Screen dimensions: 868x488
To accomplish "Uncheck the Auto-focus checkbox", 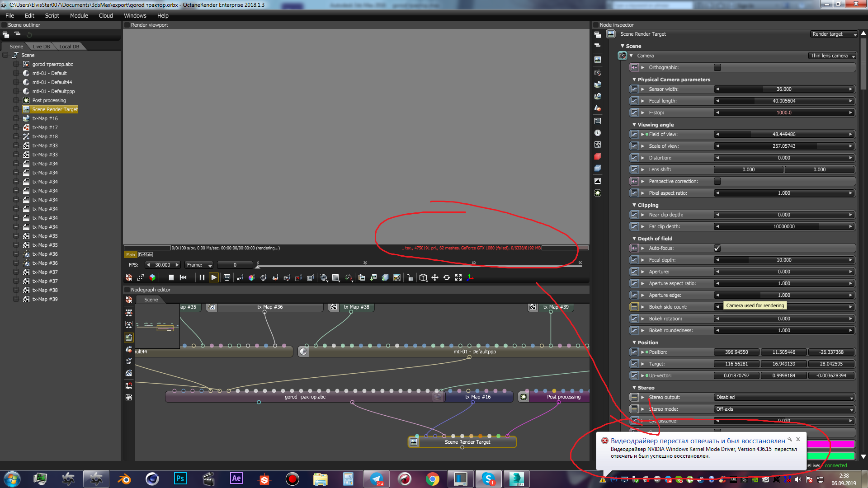I will point(717,248).
